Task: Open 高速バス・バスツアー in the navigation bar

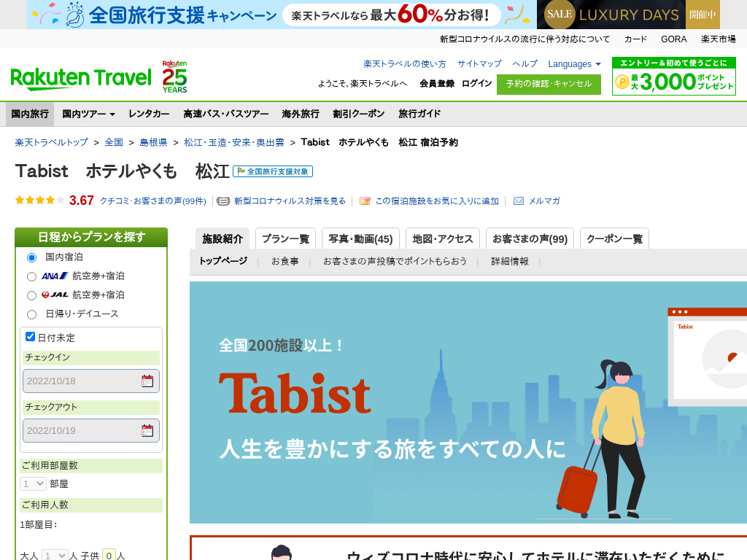Action: click(x=226, y=114)
